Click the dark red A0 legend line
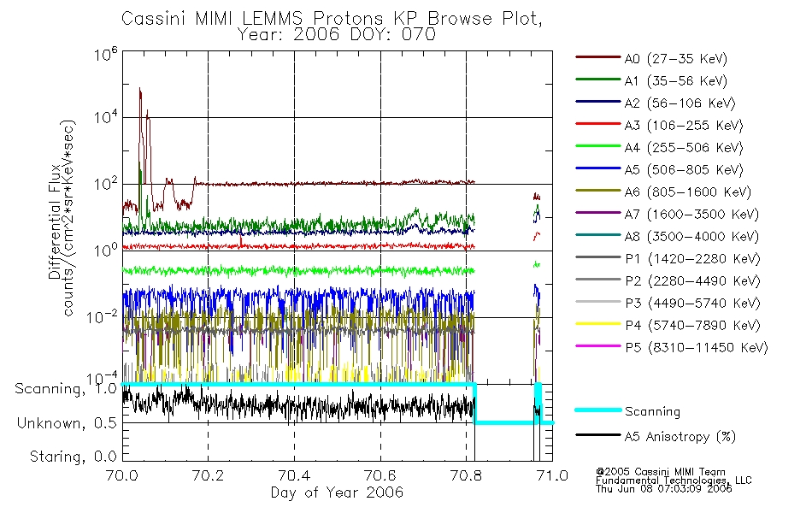This screenshot has width=812, height=513. click(597, 57)
